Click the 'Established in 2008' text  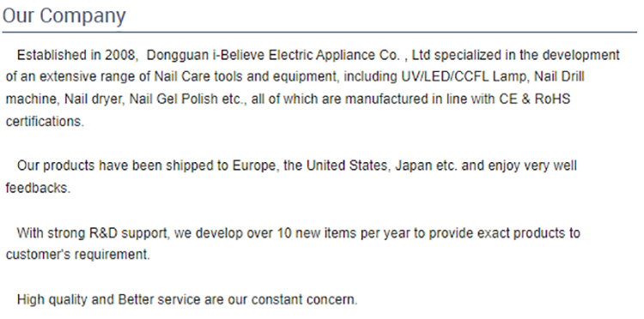tap(76, 55)
